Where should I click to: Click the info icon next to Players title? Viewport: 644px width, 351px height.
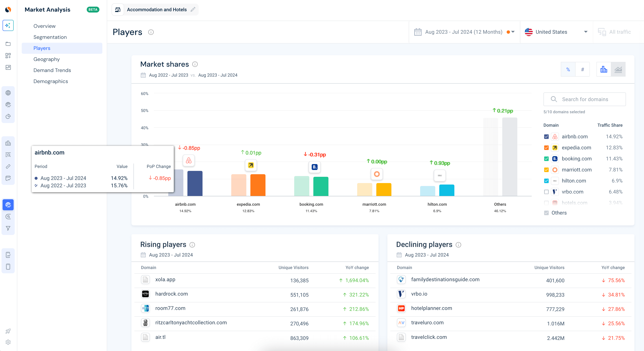(151, 32)
